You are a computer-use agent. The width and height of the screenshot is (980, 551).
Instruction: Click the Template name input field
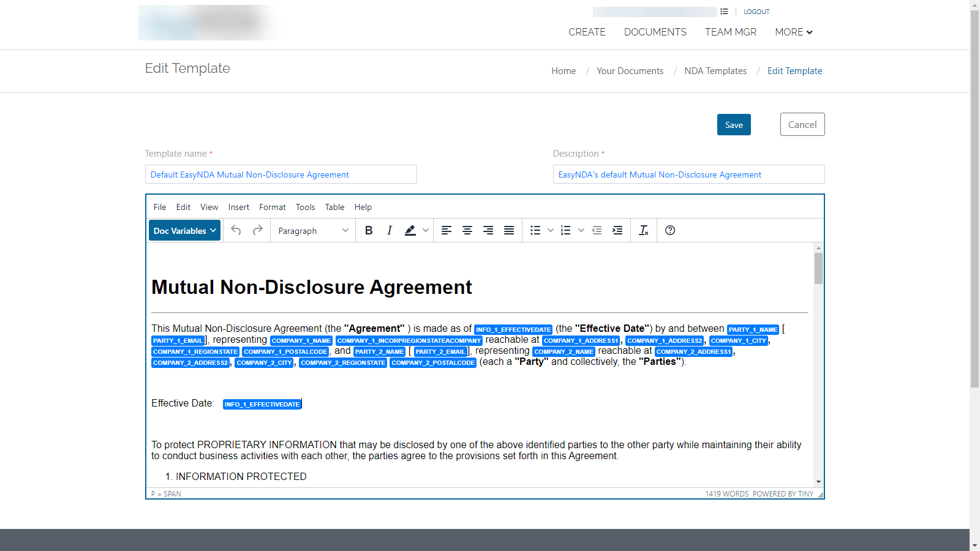tap(281, 174)
